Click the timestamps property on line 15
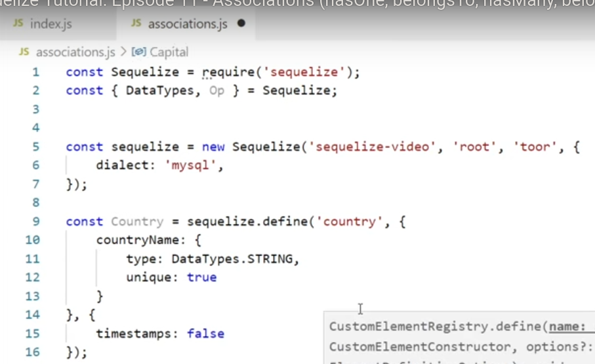The width and height of the screenshot is (595, 364). point(133,334)
